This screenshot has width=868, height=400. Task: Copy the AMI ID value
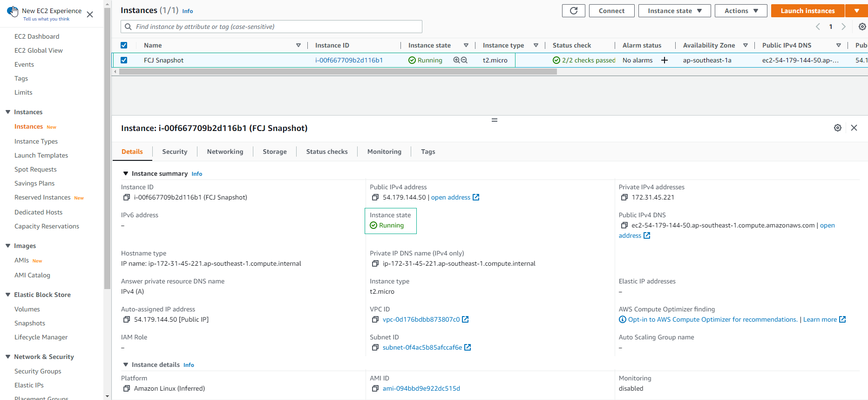[x=375, y=388]
